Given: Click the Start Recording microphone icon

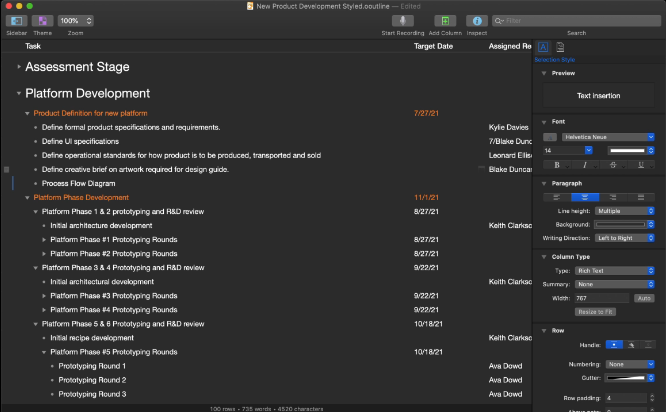Looking at the screenshot, I should [x=403, y=20].
